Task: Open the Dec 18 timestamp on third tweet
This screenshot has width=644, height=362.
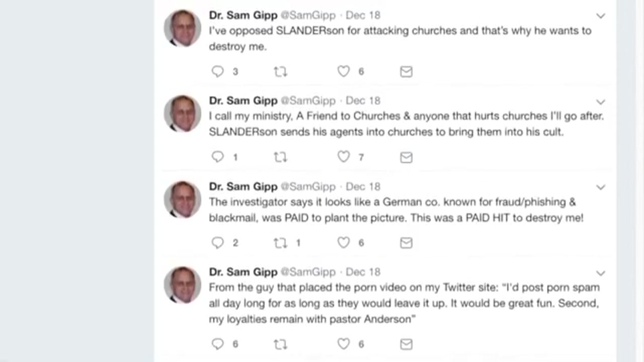Action: pos(363,187)
